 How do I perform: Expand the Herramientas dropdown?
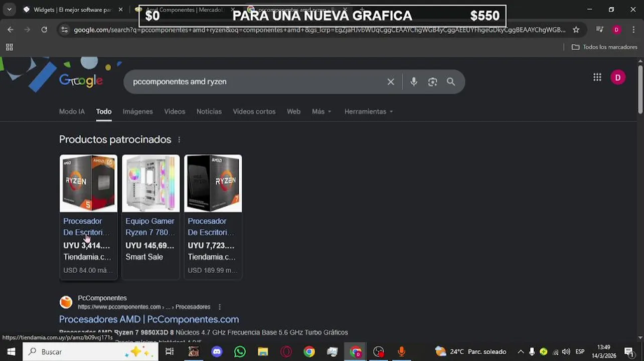369,111
